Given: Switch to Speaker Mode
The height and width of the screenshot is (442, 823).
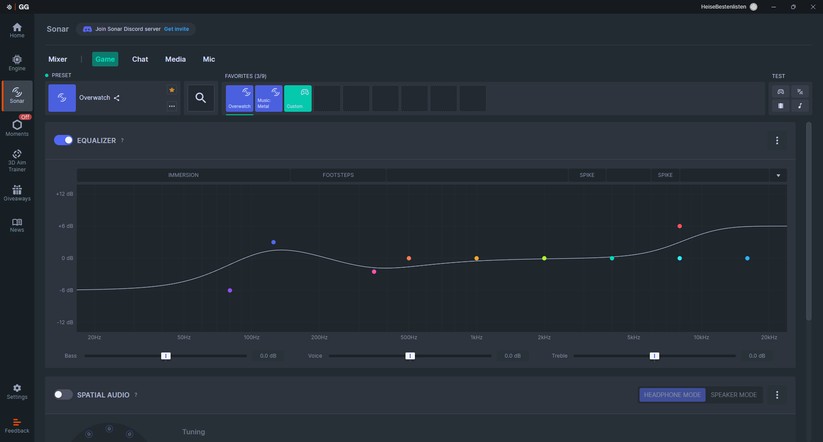Looking at the screenshot, I should (733, 395).
